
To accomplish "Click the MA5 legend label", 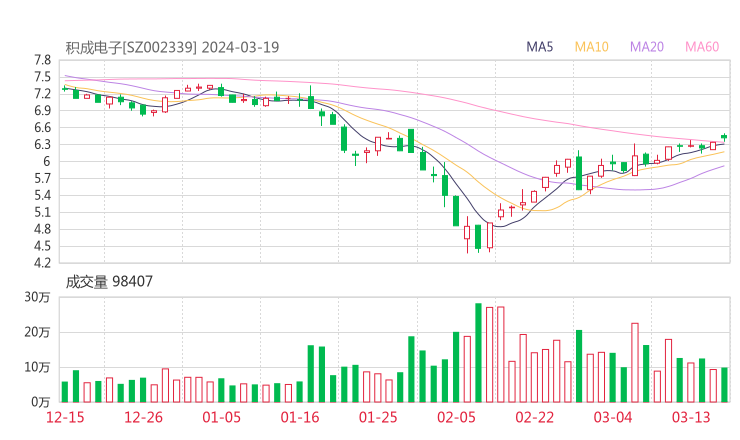I will point(539,47).
